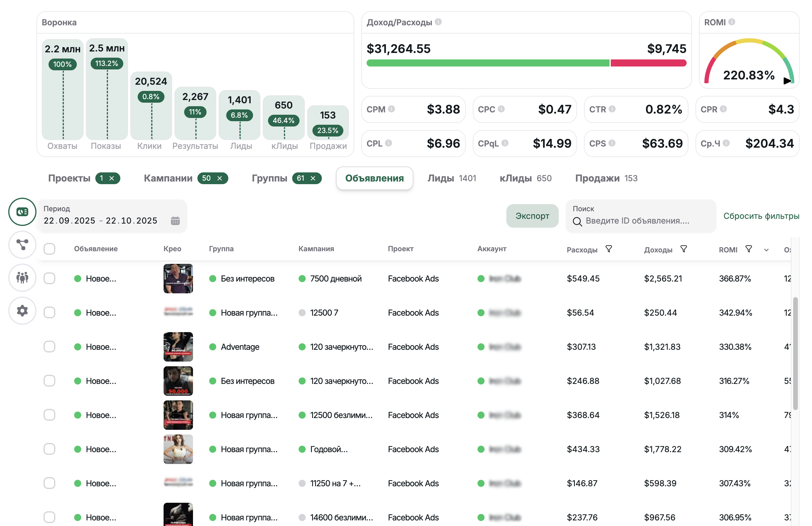Remove the Кампании 50 filter chip

pos(220,178)
